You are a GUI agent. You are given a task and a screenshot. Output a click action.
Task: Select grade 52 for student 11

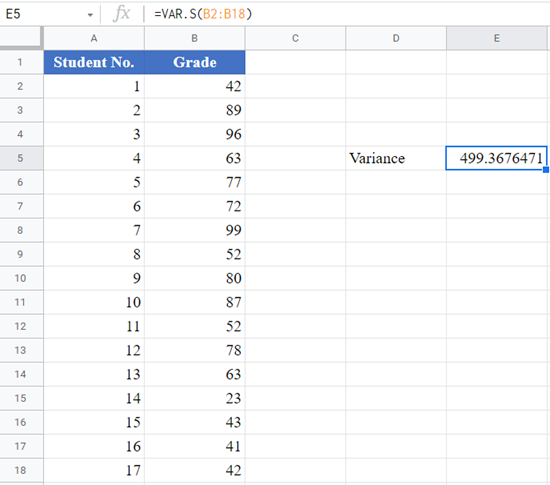(x=195, y=326)
